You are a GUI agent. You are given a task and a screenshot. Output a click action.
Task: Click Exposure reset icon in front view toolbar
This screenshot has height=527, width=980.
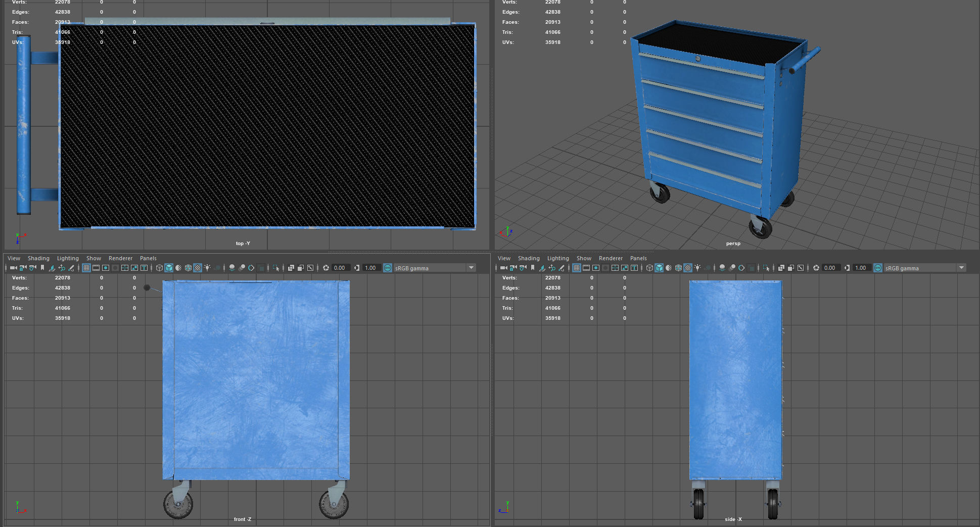[x=326, y=268]
